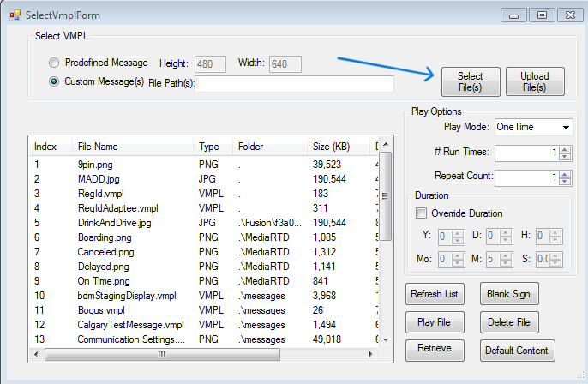Decrease the Repeat Count value
This screenshot has width=588, height=384.
(564, 181)
